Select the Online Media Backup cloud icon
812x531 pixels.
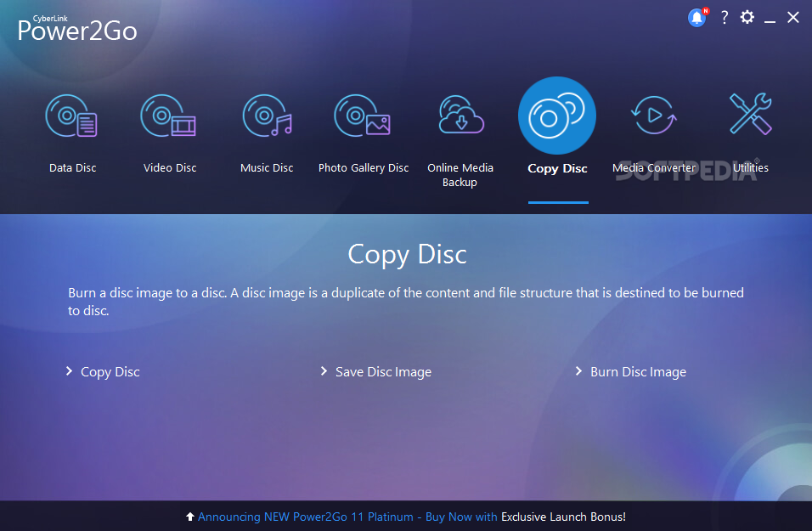(x=461, y=115)
